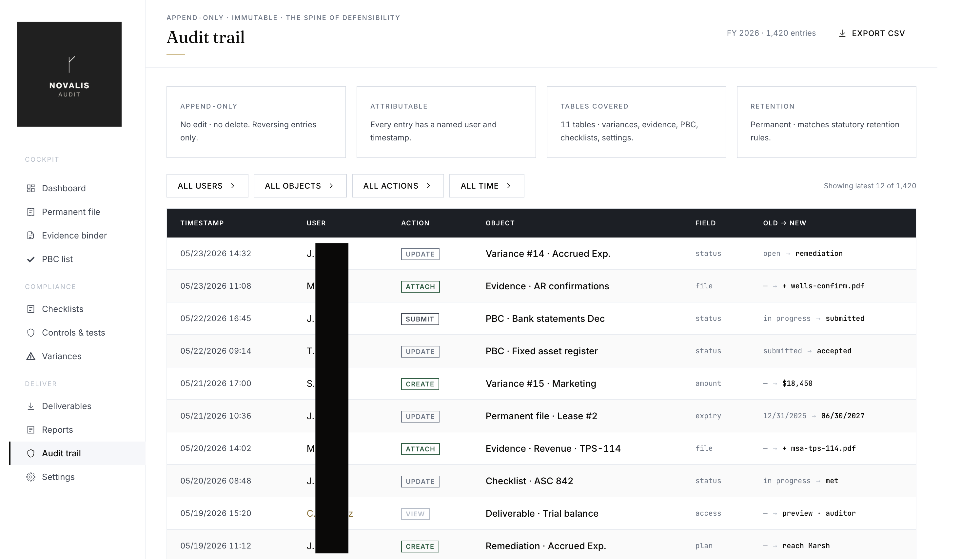Open the All Actions filter
This screenshot has width=980, height=559.
point(398,186)
